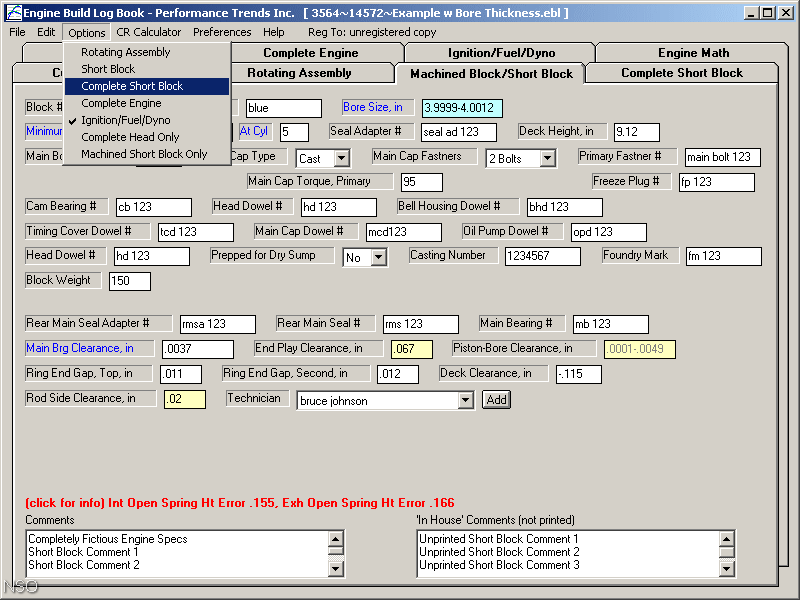Select Rotating Assembly in Options menu
Screen dimensions: 800x600
pos(147,52)
